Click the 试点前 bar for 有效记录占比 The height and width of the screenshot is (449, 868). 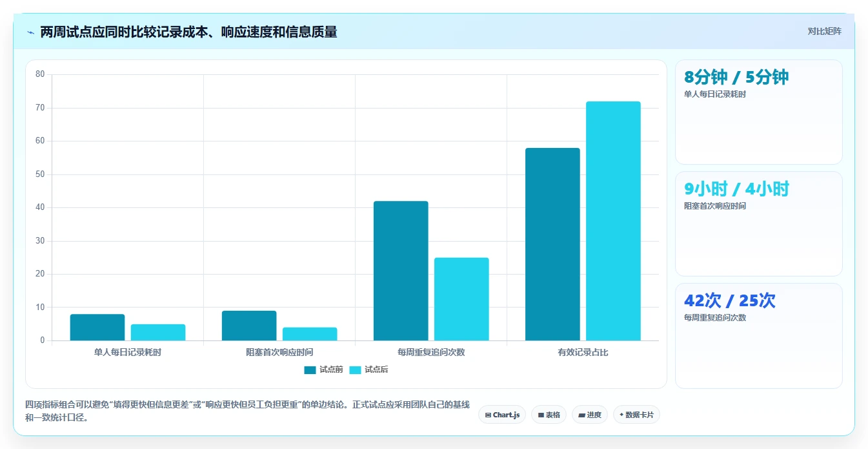(x=552, y=244)
